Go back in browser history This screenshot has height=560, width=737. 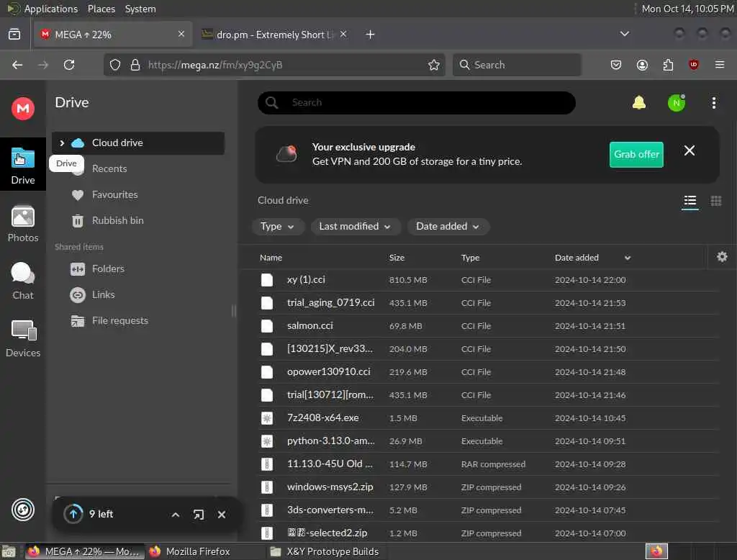point(17,65)
